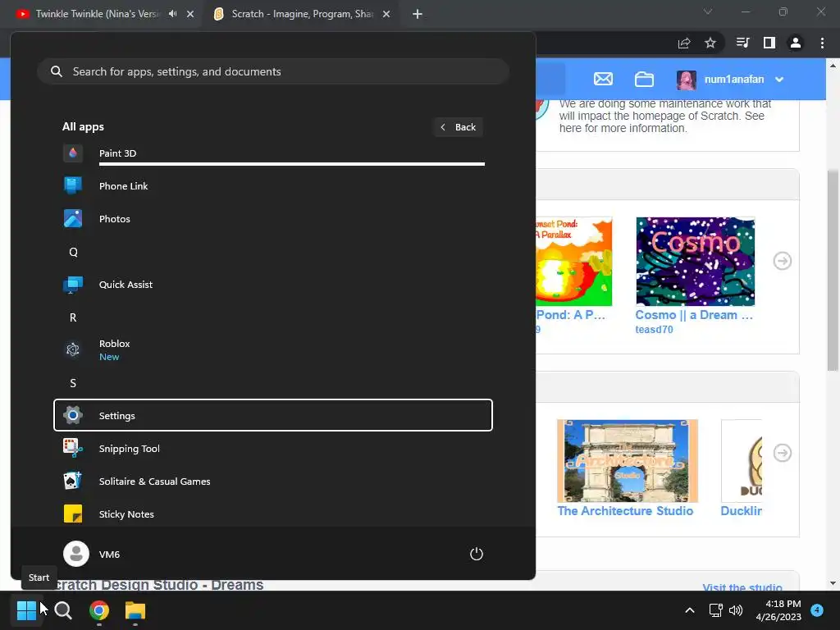Open Paint 3D from the app list
Screen dimensions: 840x630
272,153
